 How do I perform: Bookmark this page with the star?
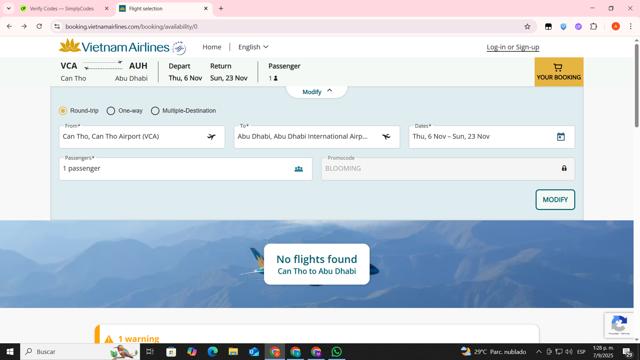point(527,27)
